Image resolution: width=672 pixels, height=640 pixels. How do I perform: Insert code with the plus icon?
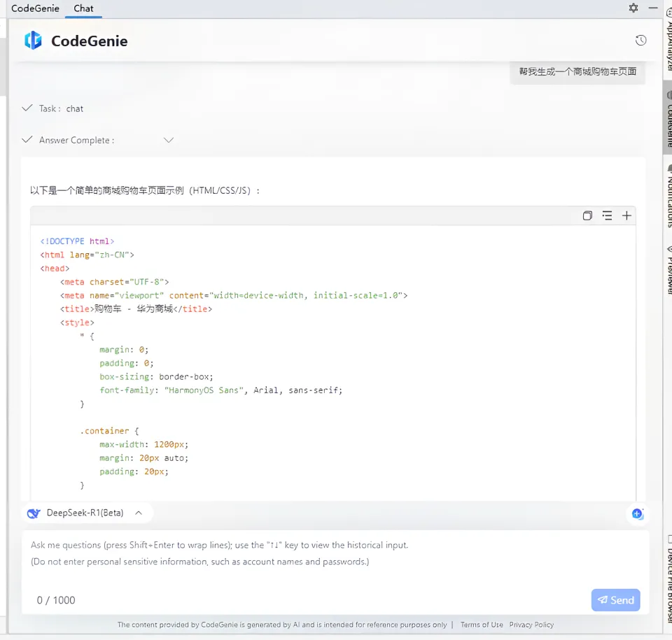626,215
